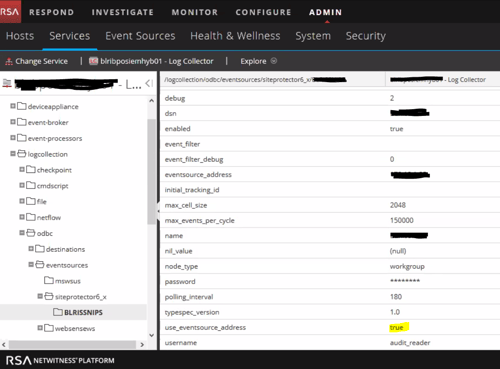
Task: Switch to the System tab
Action: pyautogui.click(x=313, y=36)
